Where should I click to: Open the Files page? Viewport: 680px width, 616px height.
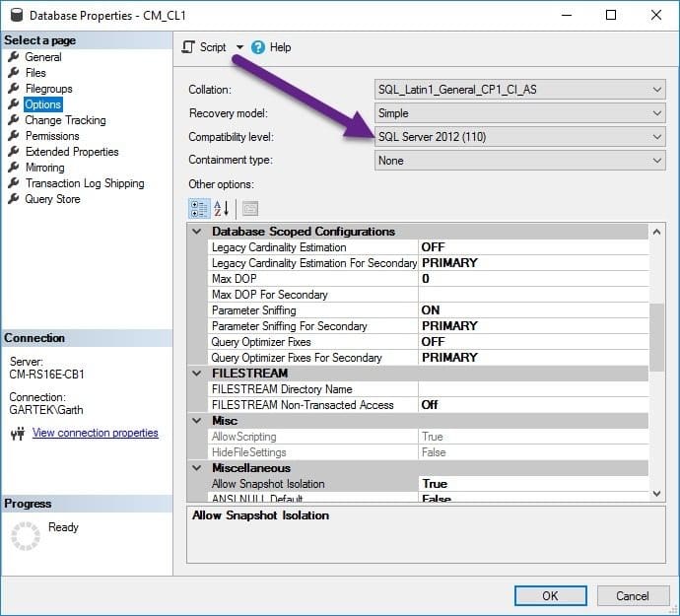click(35, 73)
